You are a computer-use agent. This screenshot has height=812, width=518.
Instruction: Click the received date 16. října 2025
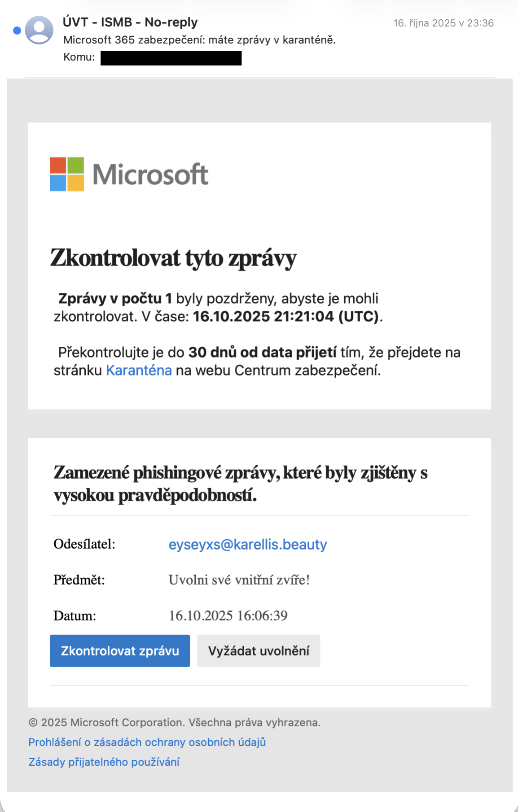tap(443, 23)
